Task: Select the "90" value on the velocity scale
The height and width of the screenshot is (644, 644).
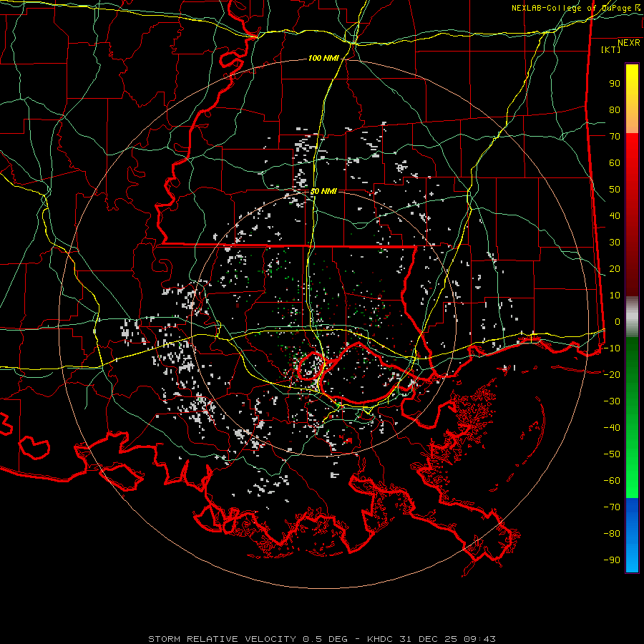Action: [615, 84]
